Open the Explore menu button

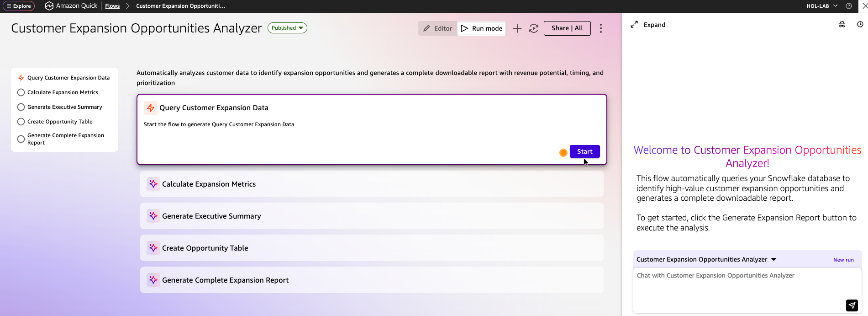(x=19, y=6)
